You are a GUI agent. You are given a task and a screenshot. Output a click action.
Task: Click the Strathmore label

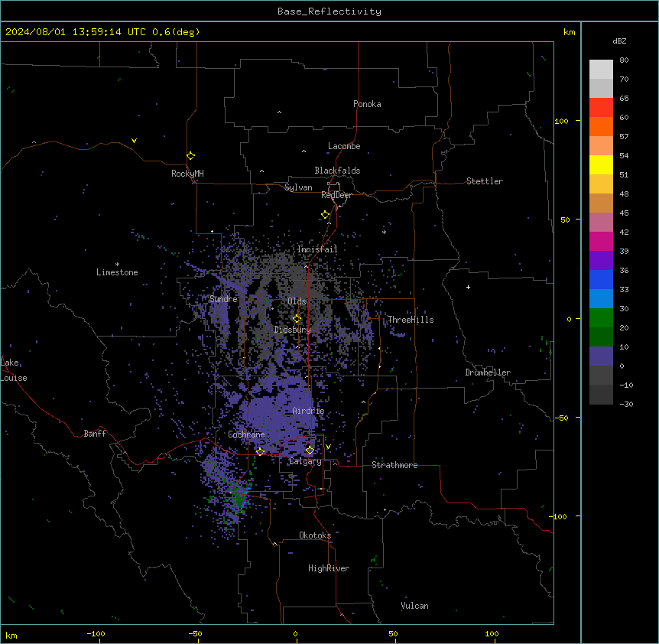click(394, 465)
